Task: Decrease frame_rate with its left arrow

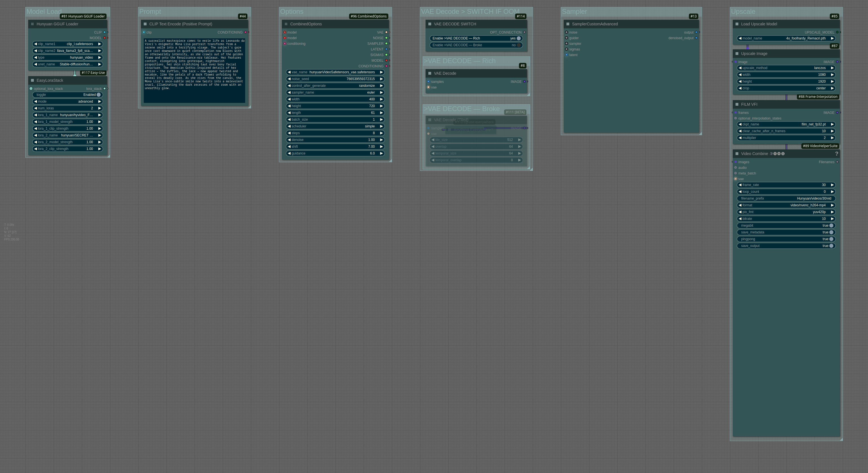Action: [x=740, y=185]
